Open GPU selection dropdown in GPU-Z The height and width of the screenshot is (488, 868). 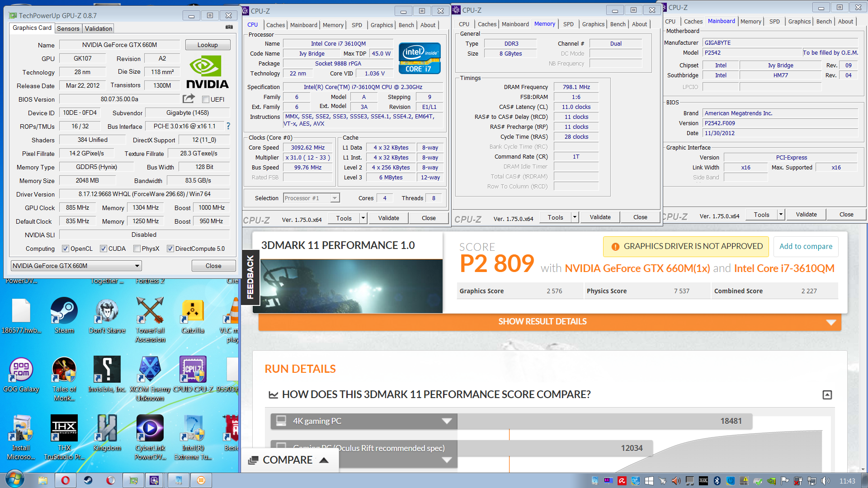coord(76,266)
